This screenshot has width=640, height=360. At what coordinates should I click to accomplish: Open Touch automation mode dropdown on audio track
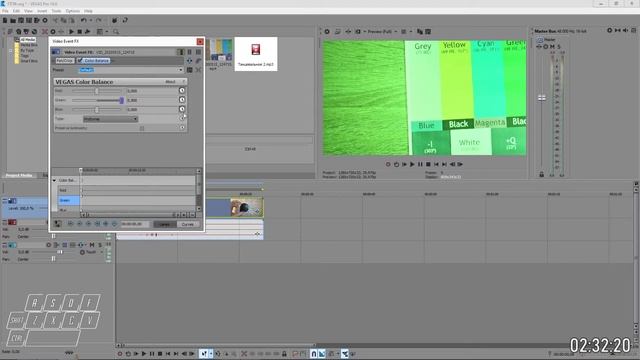point(102,252)
